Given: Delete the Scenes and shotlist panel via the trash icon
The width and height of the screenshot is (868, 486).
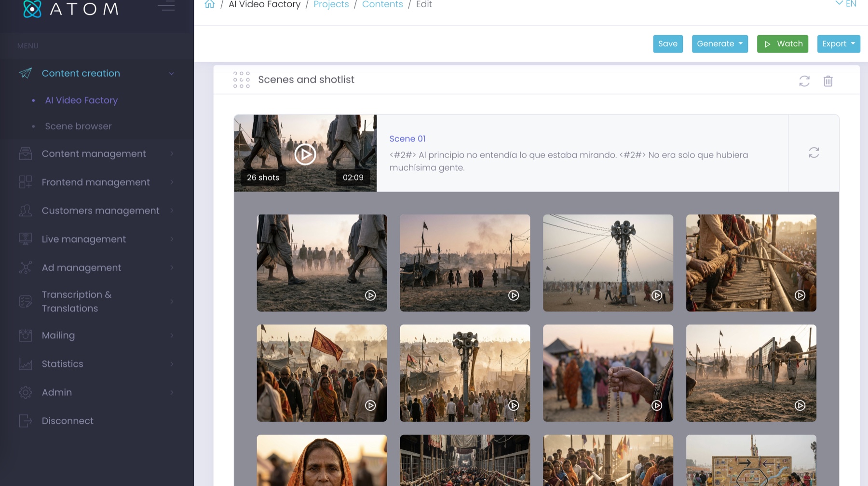Looking at the screenshot, I should (x=828, y=81).
